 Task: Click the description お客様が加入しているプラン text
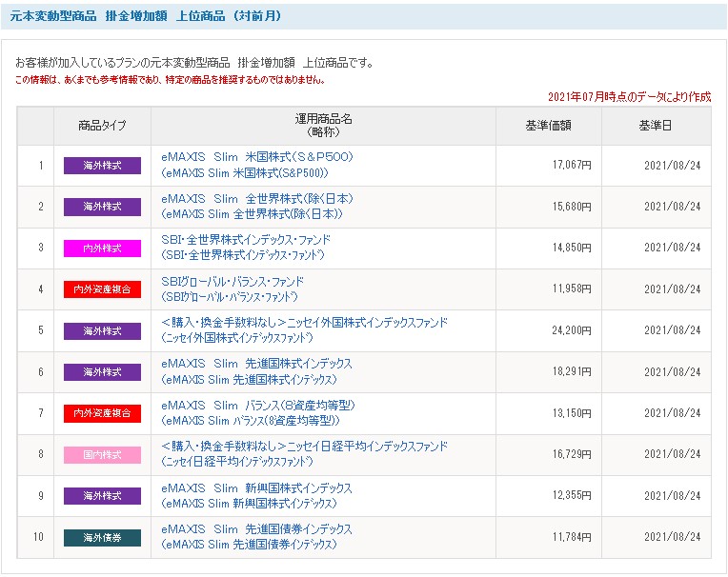(194, 63)
